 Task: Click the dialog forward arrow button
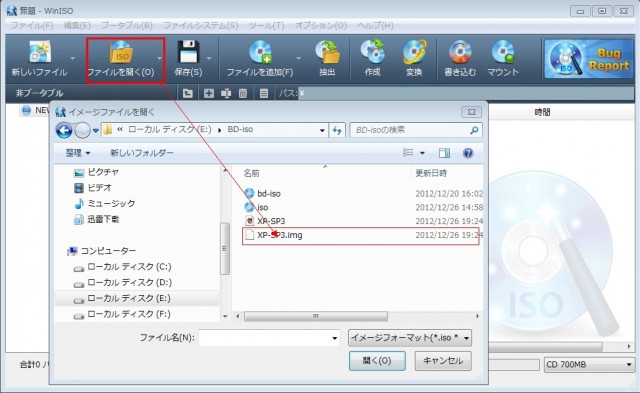pyautogui.click(x=82, y=130)
